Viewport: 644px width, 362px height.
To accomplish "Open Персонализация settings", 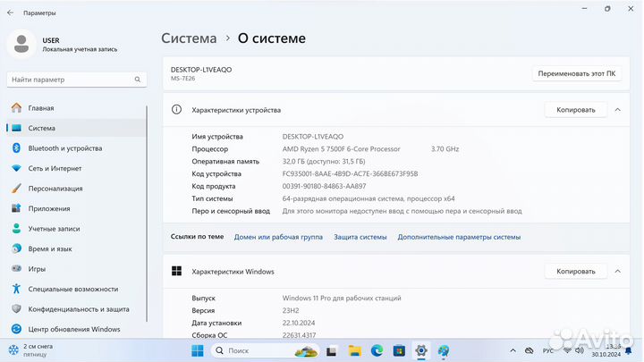I will click(x=76, y=189).
